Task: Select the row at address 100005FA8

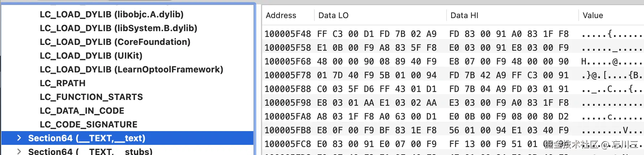Action: click(453, 117)
